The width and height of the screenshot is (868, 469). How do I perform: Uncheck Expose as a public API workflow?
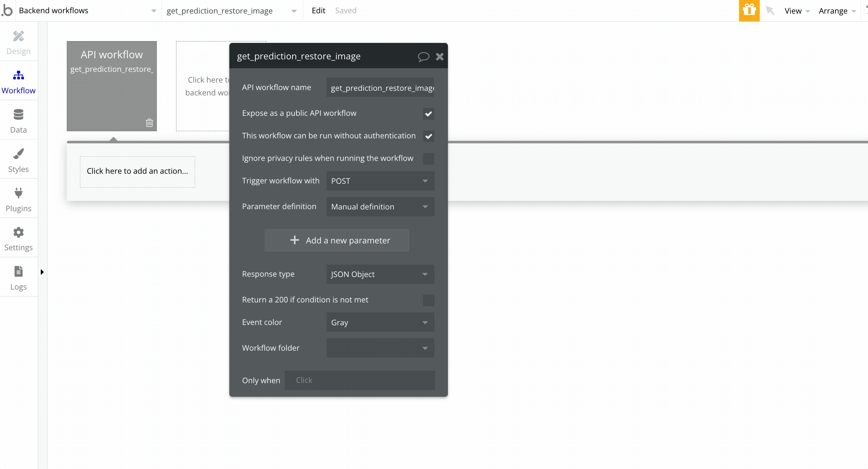click(x=428, y=114)
